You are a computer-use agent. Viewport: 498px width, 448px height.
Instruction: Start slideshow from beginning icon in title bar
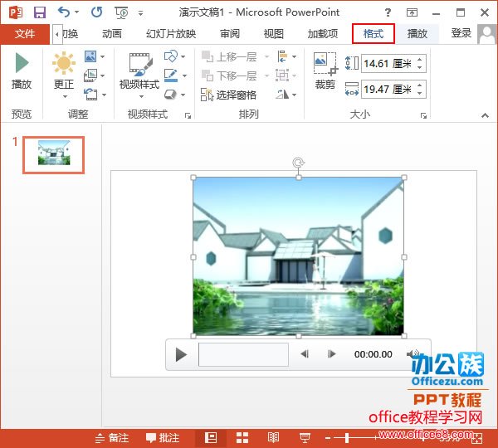pos(122,12)
